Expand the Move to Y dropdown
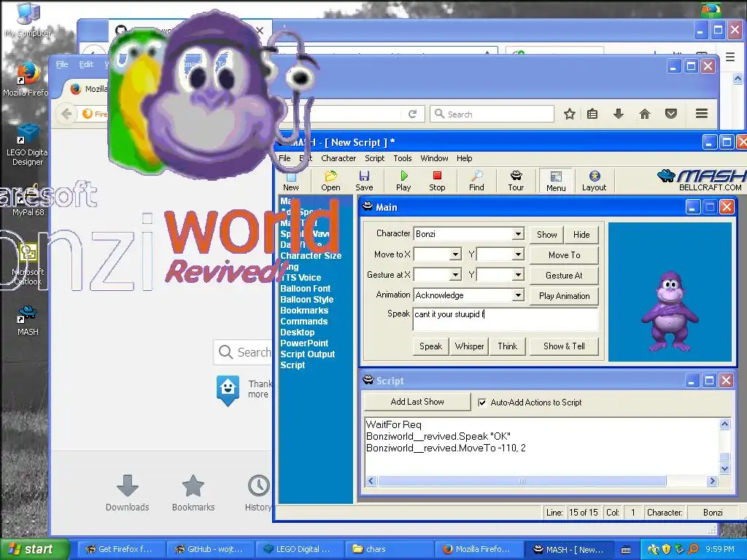747x560 pixels. [518, 254]
